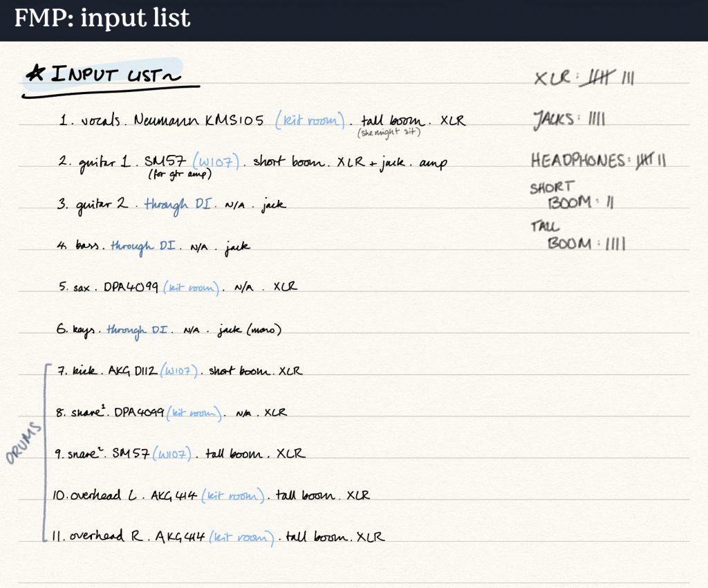Image resolution: width=708 pixels, height=588 pixels.
Task: Click the "3. guitar 2" row label
Action: [93, 205]
